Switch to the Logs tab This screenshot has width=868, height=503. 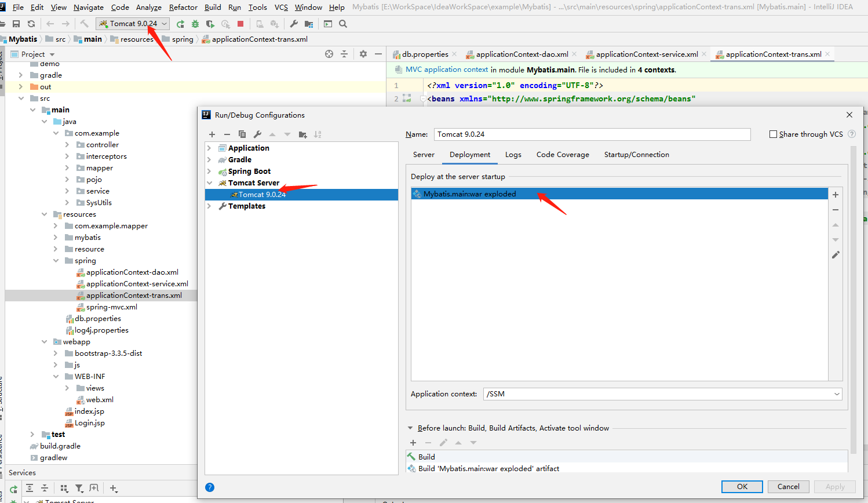click(513, 155)
